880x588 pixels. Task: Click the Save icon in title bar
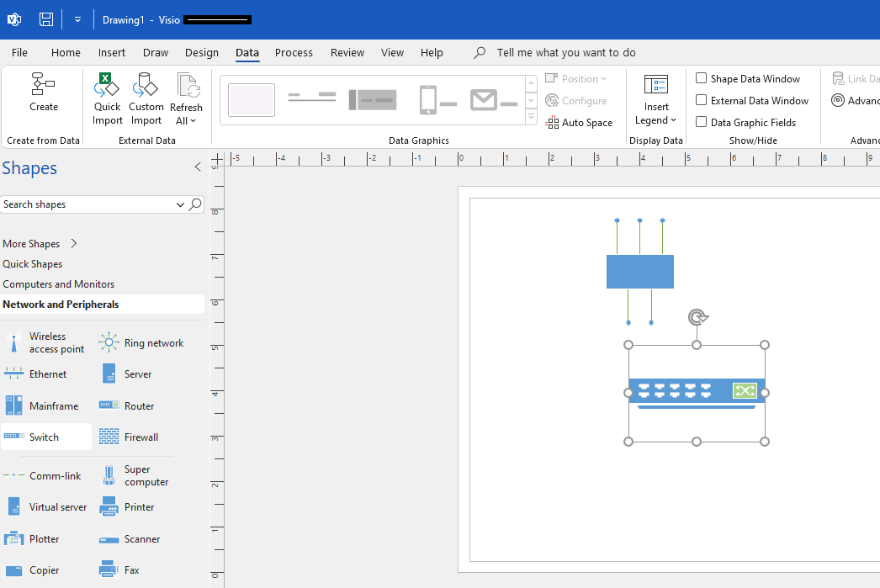pyautogui.click(x=46, y=19)
